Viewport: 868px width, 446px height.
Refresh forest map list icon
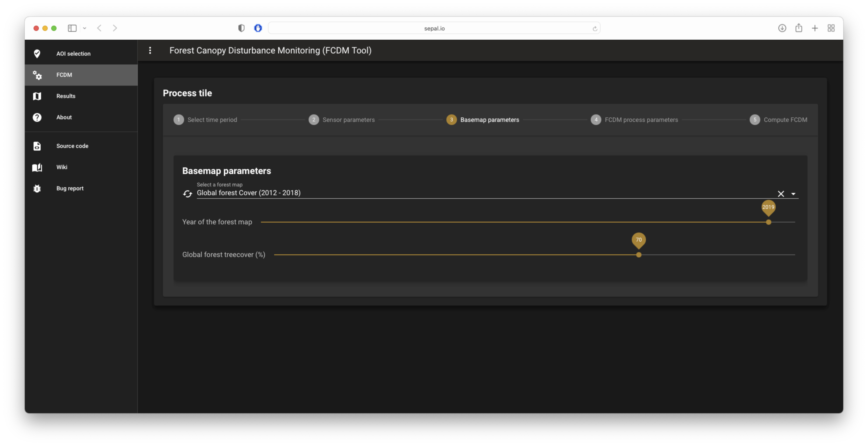click(x=187, y=193)
